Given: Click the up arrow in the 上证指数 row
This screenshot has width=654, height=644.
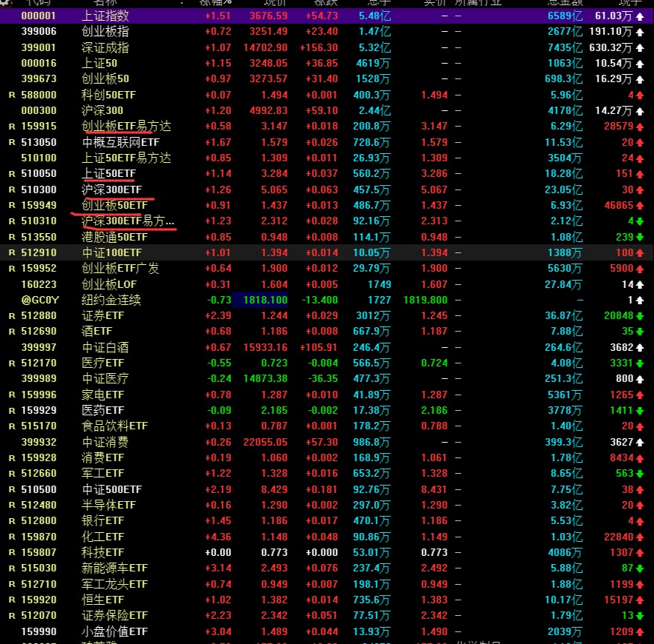Looking at the screenshot, I should [640, 17].
